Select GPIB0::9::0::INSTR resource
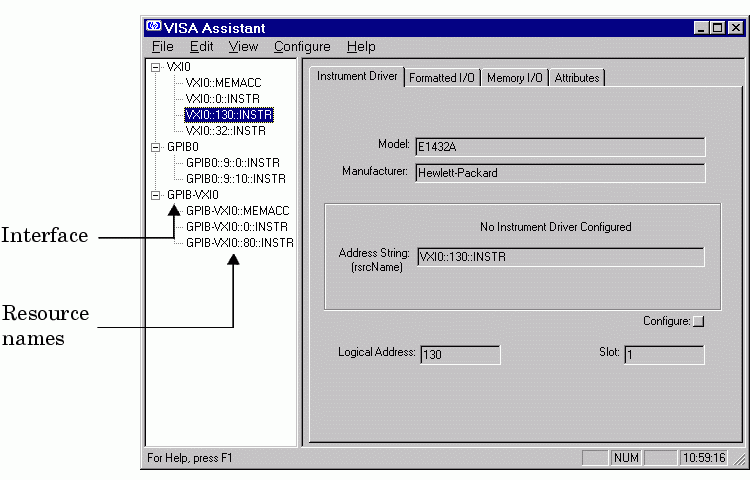The height and width of the screenshot is (480, 750). point(233,163)
